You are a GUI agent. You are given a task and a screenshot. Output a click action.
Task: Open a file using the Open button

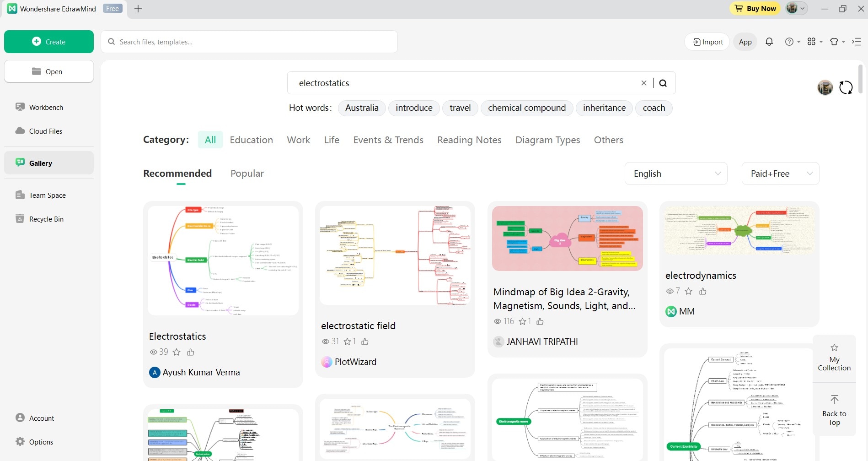(49, 71)
